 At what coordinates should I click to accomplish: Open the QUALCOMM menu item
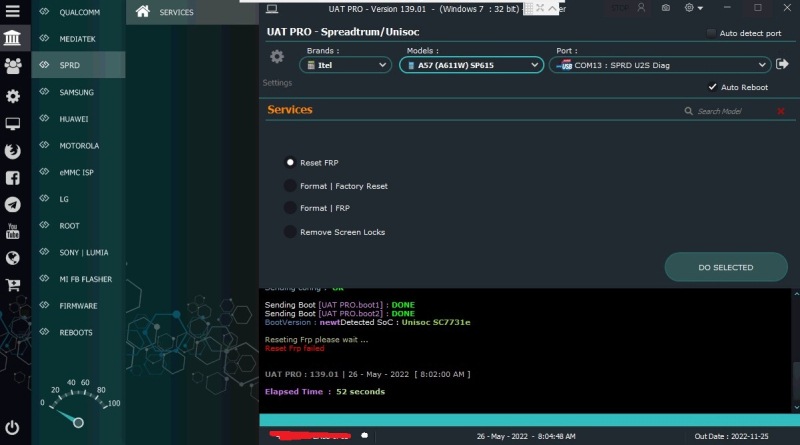[x=78, y=12]
